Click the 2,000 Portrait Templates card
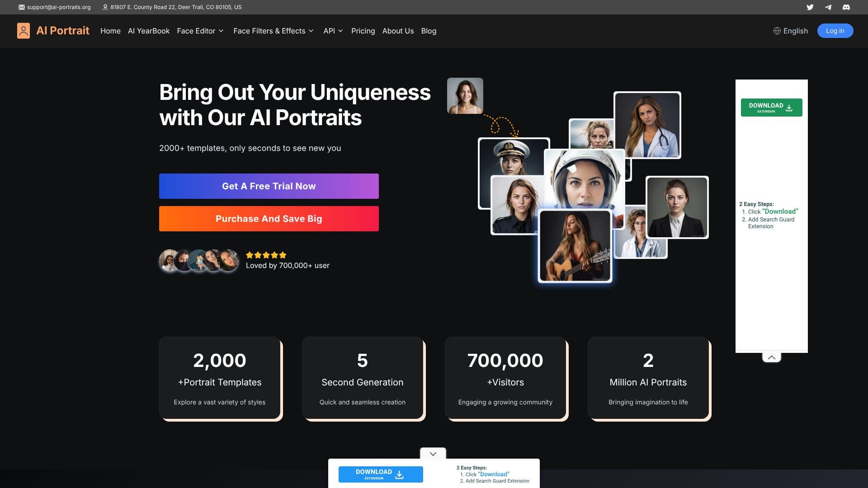The height and width of the screenshot is (488, 868). pyautogui.click(x=220, y=378)
